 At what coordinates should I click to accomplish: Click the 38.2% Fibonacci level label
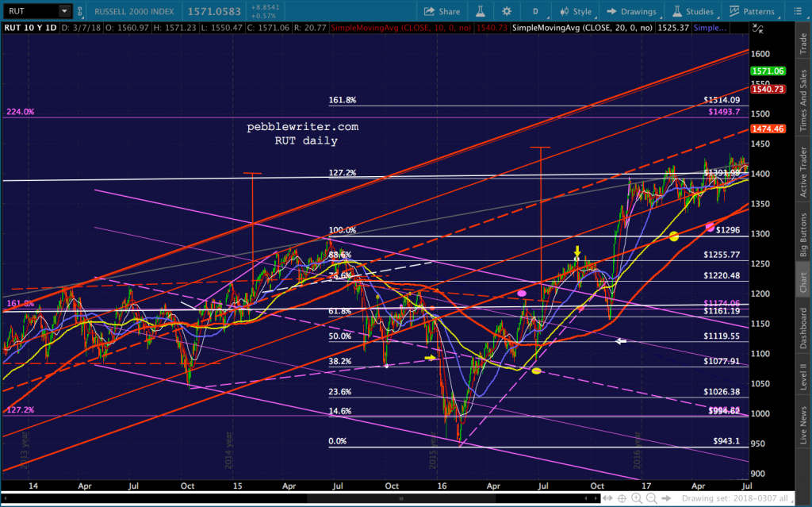click(339, 361)
